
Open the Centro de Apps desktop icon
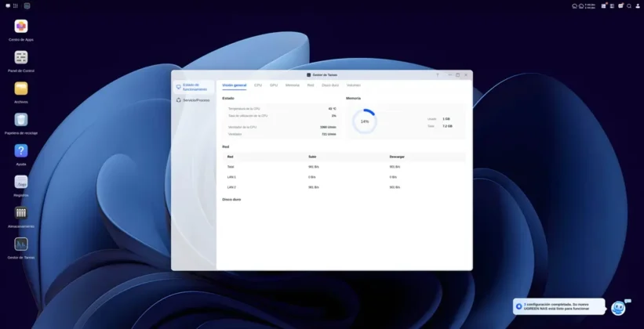[x=21, y=27]
